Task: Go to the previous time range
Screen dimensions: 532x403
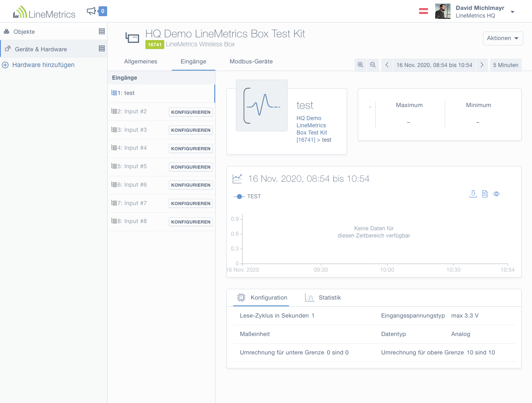Action: point(387,65)
